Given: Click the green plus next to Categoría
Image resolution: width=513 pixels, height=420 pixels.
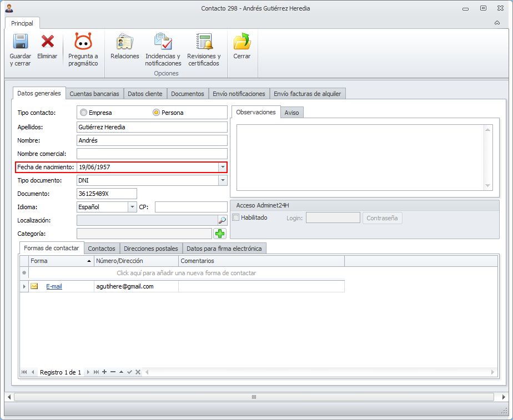Looking at the screenshot, I should click(220, 234).
